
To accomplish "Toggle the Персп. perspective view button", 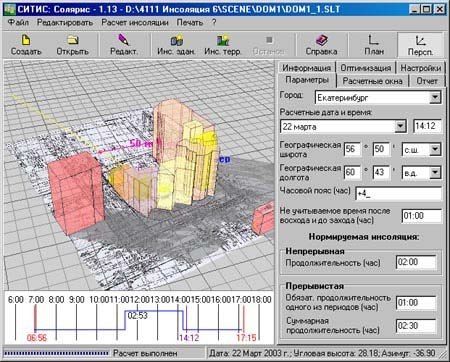I will [x=420, y=44].
